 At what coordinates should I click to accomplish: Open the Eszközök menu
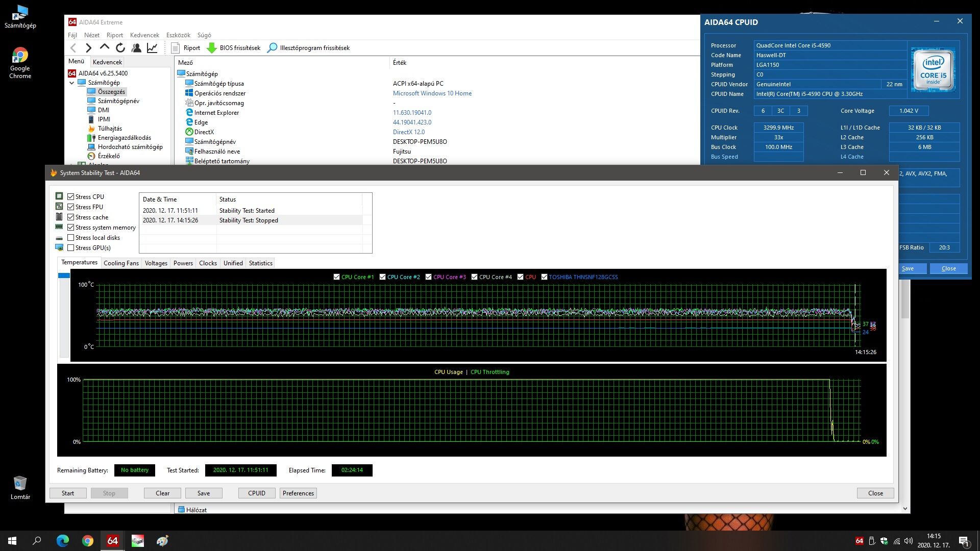click(178, 35)
